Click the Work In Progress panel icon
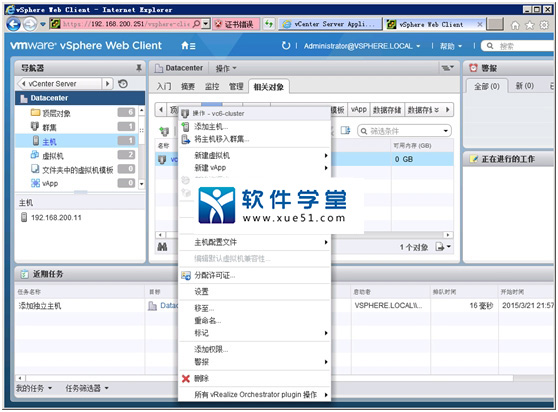558x412 pixels. (x=474, y=159)
